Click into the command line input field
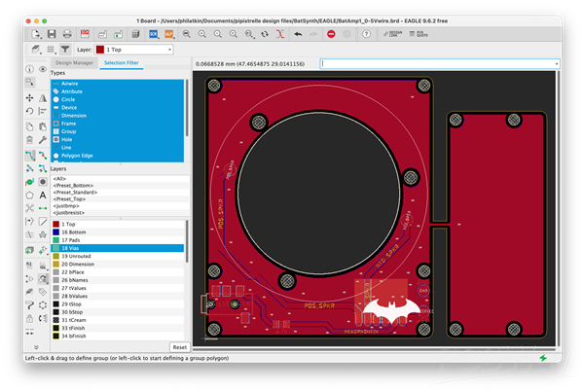Viewport: 584px width, 392px height. [436, 64]
